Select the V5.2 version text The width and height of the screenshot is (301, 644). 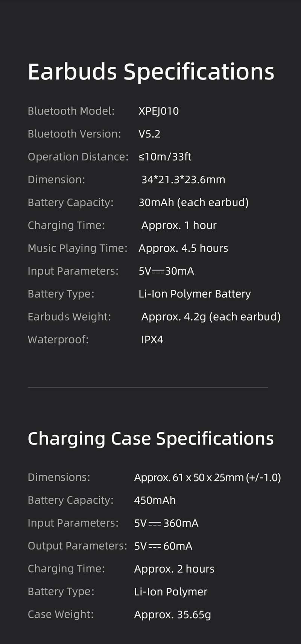click(149, 134)
